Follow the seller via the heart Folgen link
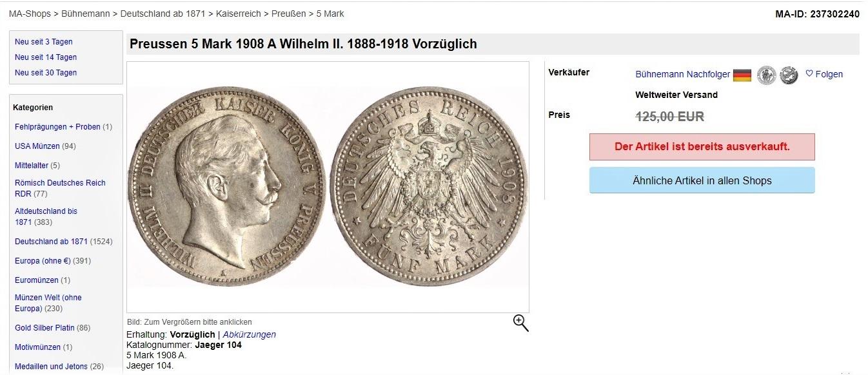Image resolution: width=868 pixels, height=375 pixels. click(x=824, y=74)
